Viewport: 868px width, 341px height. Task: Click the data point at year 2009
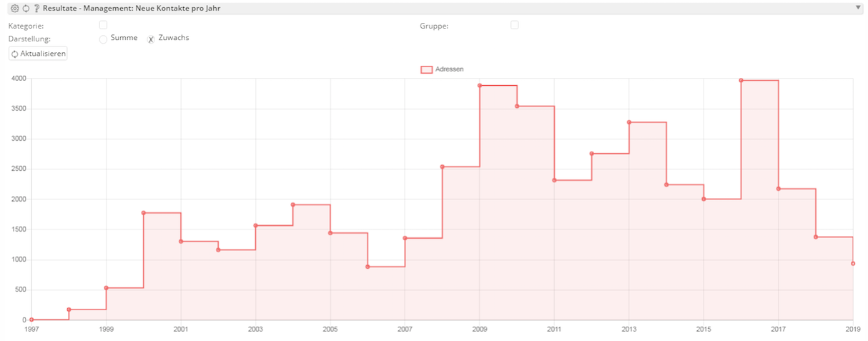tap(480, 86)
